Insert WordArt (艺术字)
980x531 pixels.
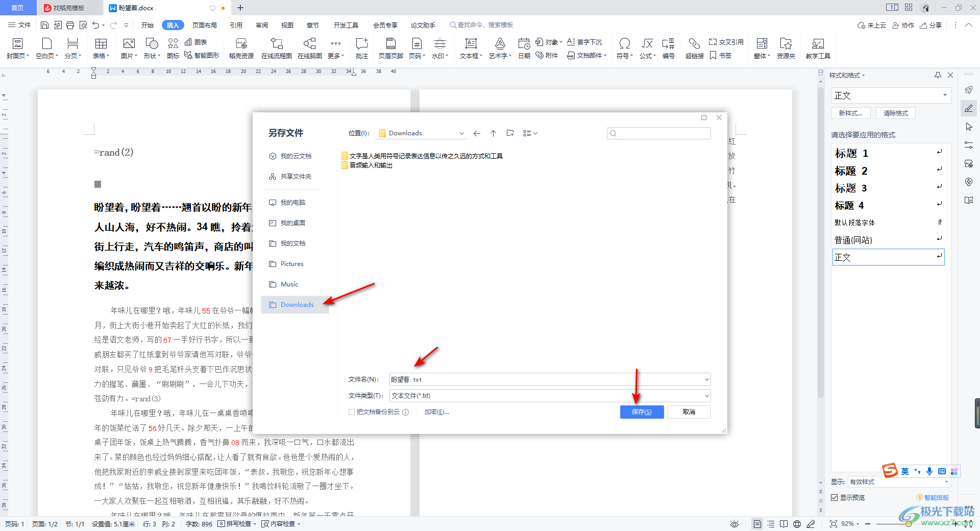tap(500, 49)
